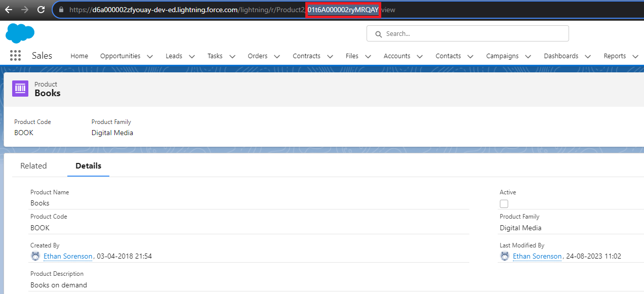Click the created date 03-04-2018 21:54
The image size is (644, 294).
(x=125, y=257)
